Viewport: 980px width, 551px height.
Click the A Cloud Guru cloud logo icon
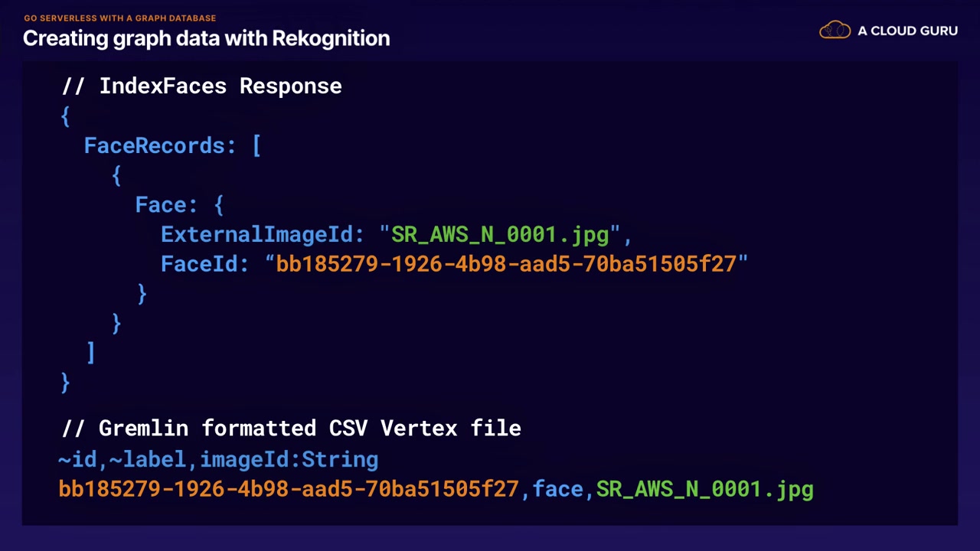(x=835, y=31)
